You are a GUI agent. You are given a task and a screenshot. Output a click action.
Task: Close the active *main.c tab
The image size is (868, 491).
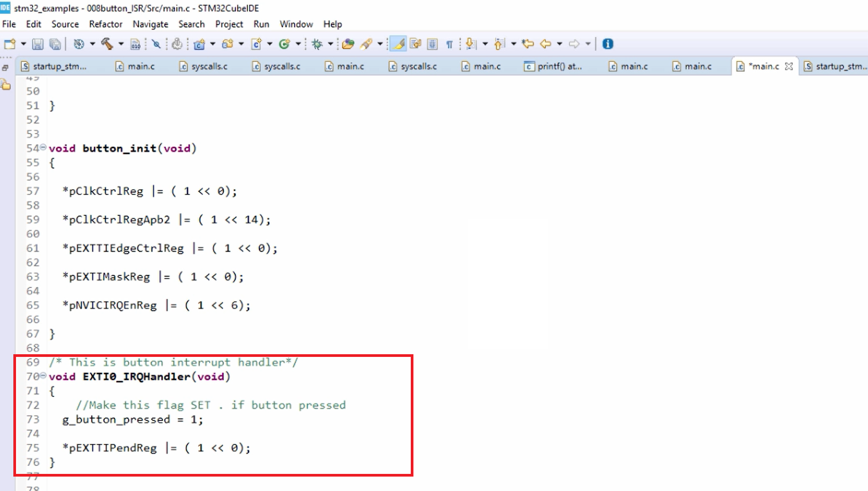789,66
